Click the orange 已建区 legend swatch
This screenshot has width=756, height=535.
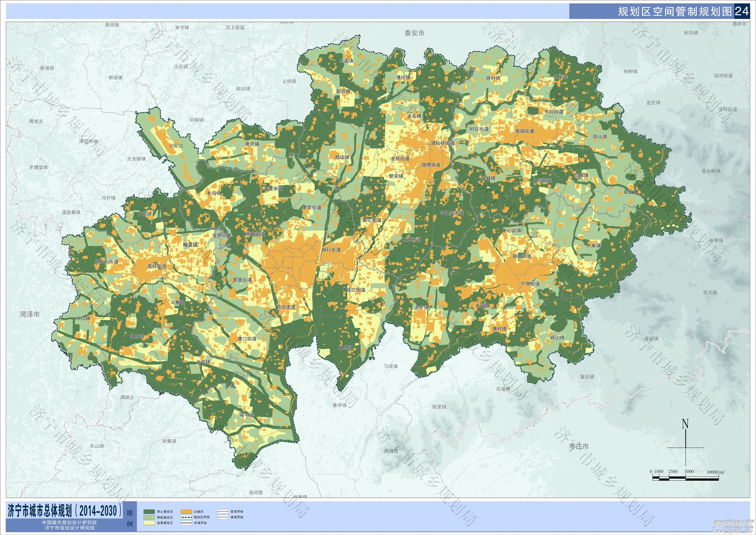click(186, 512)
